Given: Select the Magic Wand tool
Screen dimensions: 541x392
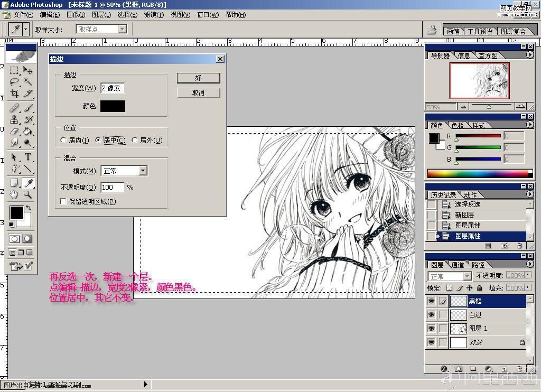Looking at the screenshot, I should (x=27, y=82).
